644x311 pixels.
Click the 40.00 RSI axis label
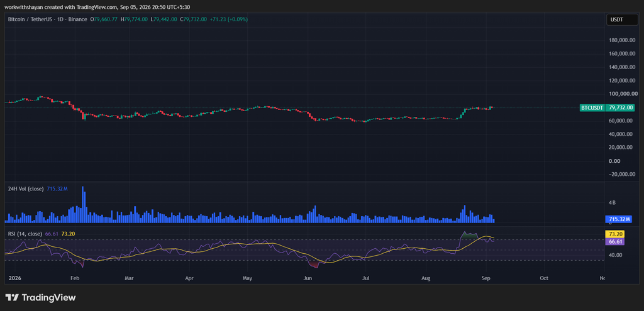(616, 255)
